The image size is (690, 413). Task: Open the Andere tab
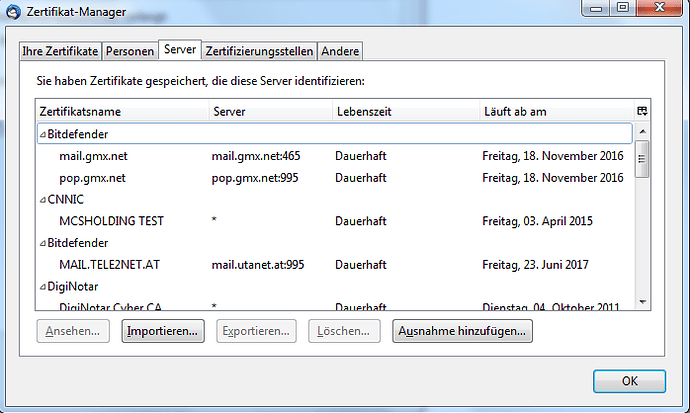tap(340, 51)
